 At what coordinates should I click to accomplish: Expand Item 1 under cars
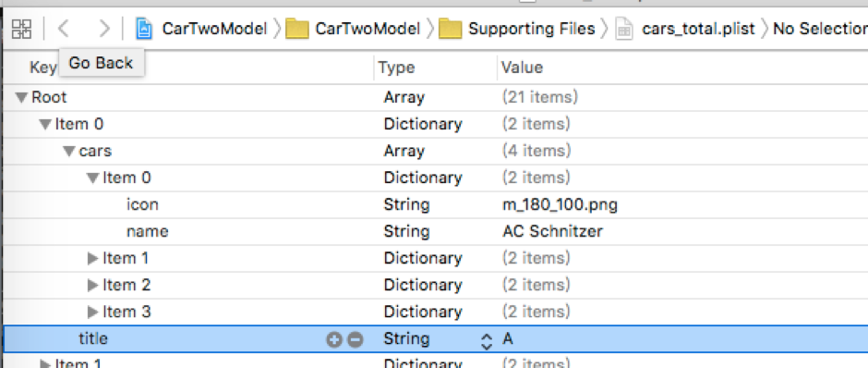(92, 258)
